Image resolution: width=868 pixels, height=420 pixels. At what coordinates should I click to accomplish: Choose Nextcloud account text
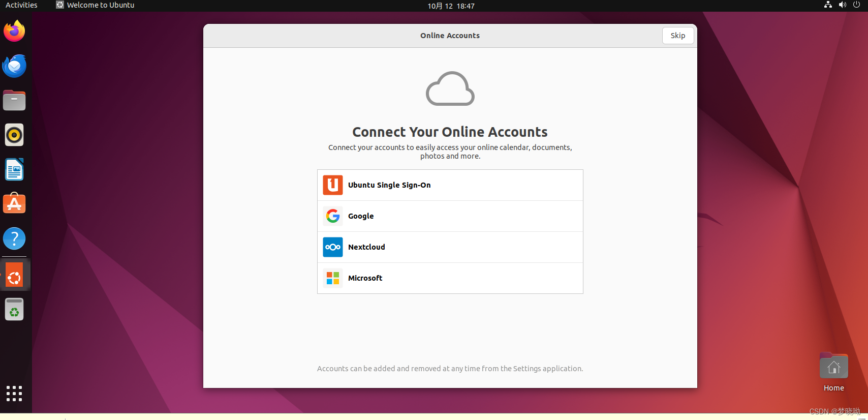[366, 247]
